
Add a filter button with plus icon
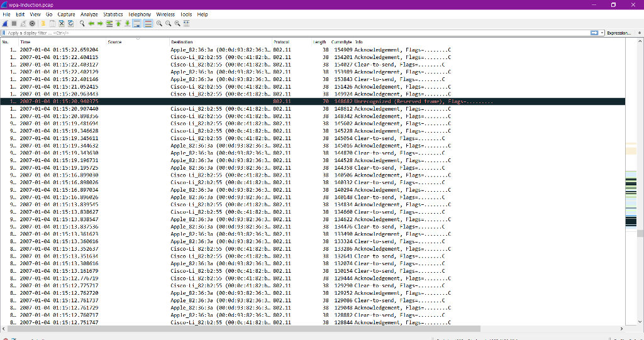640,33
